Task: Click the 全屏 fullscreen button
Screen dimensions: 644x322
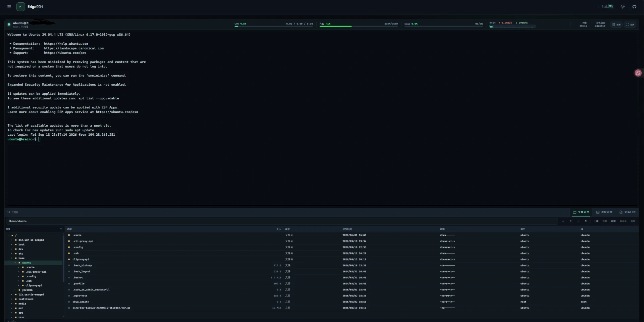Action: pyautogui.click(x=630, y=25)
